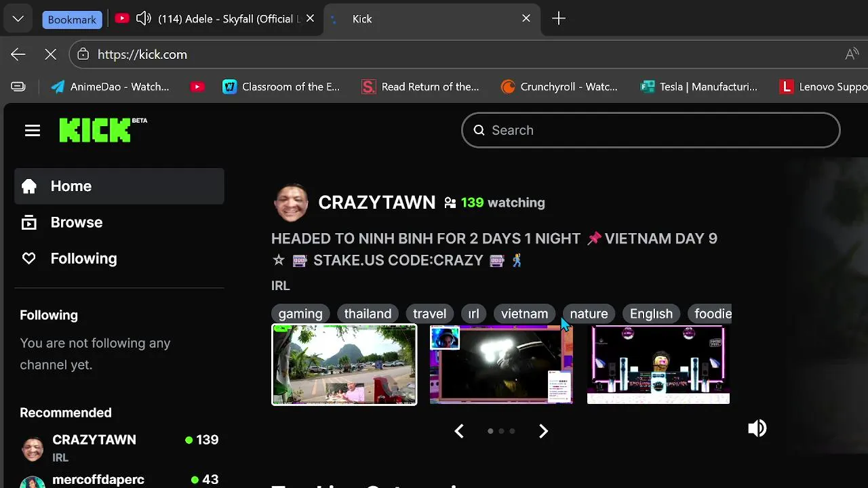Open the Read Return of the... bookmark

click(x=420, y=87)
